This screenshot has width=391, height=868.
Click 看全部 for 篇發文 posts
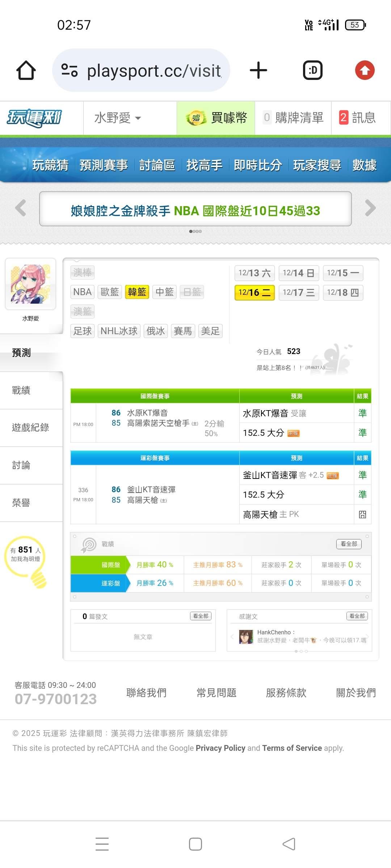(201, 616)
